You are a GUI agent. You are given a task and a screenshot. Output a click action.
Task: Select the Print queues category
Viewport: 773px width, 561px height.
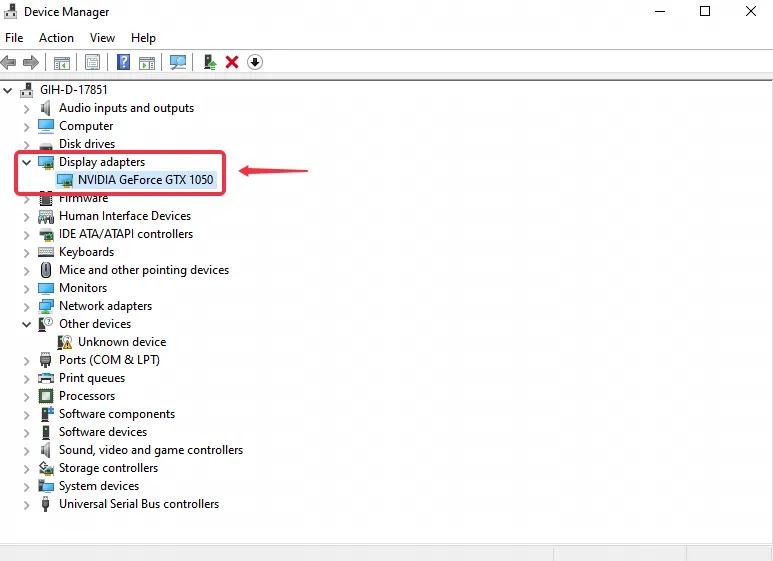[x=92, y=378]
